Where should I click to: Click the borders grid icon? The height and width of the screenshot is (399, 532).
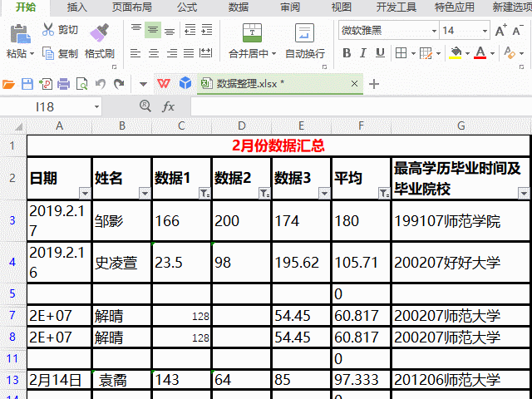click(x=401, y=53)
